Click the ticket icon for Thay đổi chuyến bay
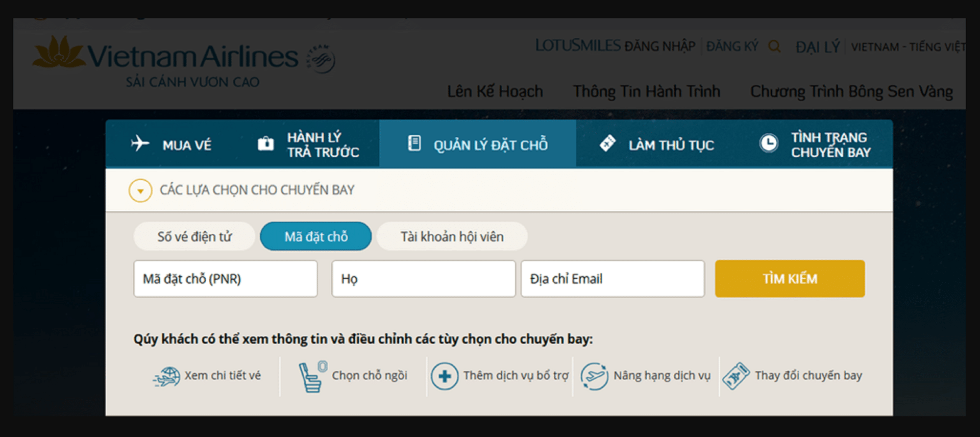The image size is (980, 437). pos(736,376)
